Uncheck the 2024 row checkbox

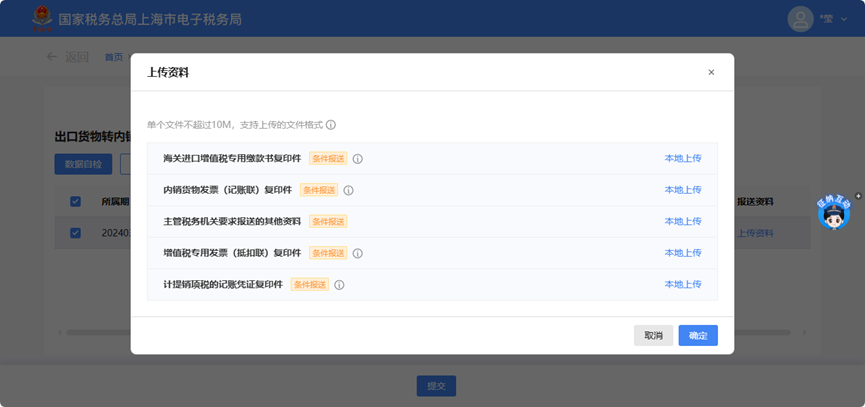coord(75,233)
